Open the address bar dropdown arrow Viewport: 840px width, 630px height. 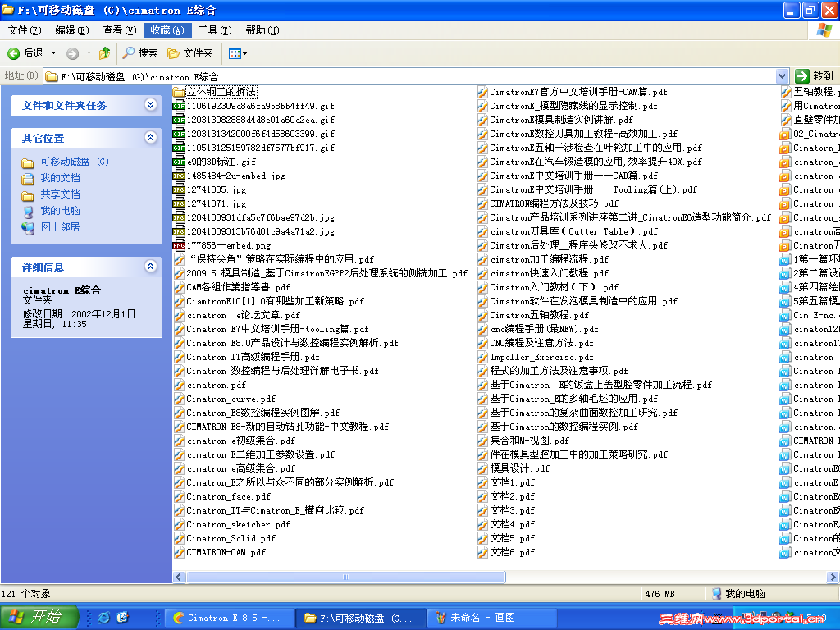coord(782,76)
